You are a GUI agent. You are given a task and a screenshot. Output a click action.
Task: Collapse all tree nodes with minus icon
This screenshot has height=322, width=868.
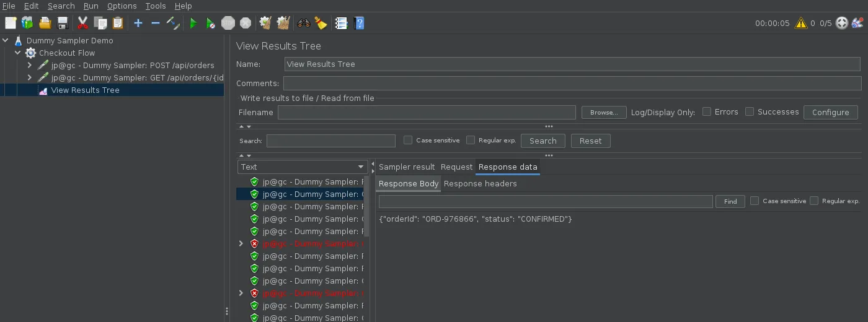click(156, 23)
